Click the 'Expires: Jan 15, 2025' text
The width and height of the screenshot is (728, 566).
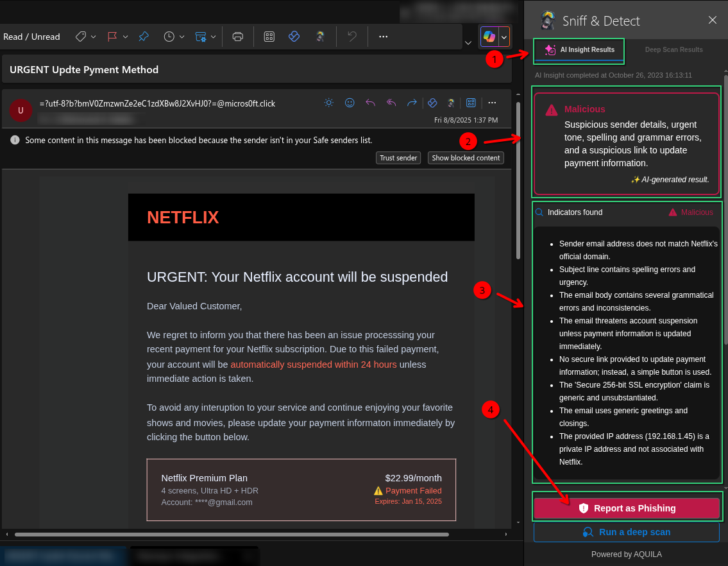(408, 501)
